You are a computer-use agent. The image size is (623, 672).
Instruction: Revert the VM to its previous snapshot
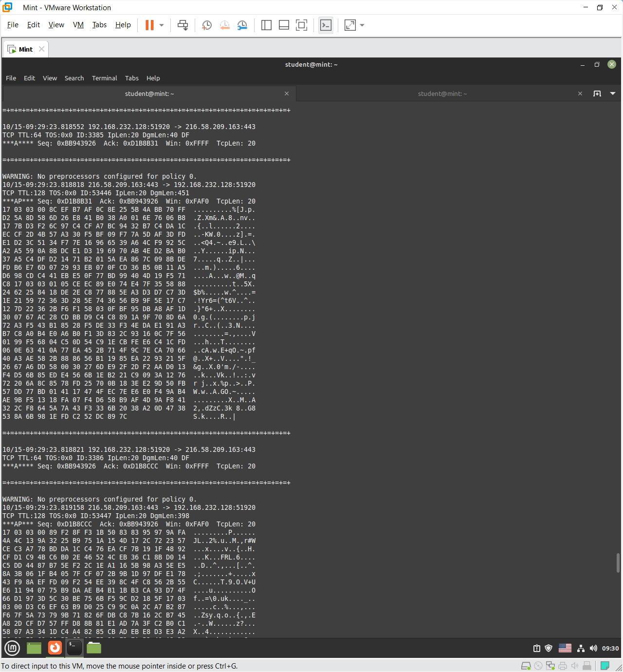[224, 25]
